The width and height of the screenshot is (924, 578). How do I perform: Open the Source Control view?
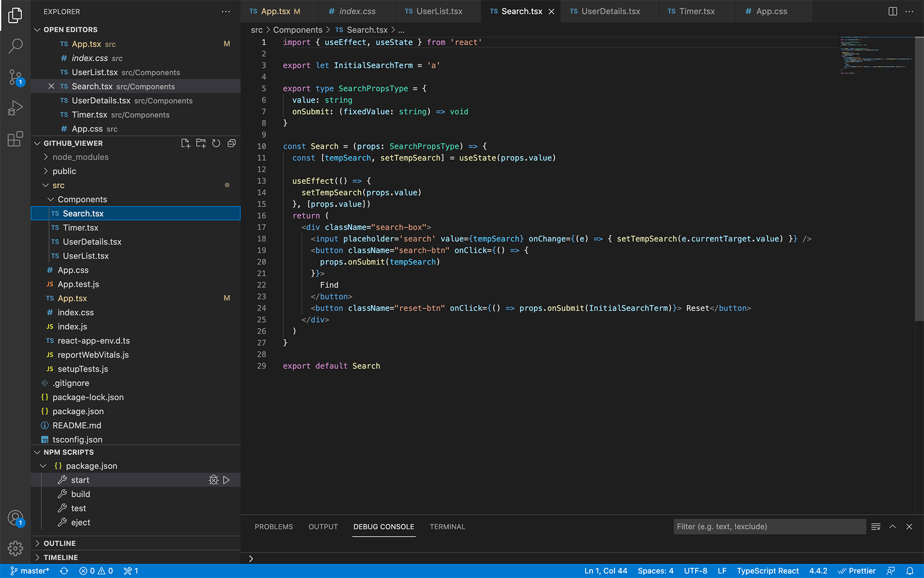click(15, 78)
